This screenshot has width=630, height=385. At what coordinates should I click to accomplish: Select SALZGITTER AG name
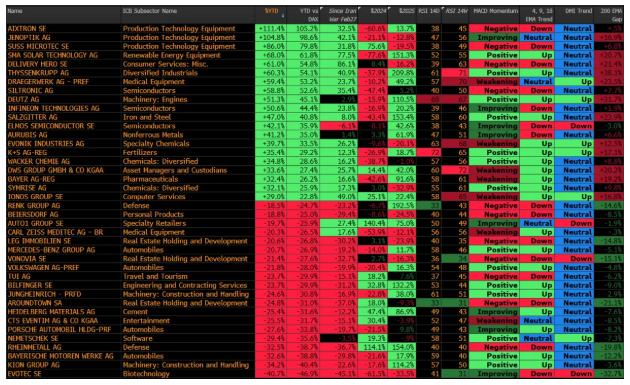[x=33, y=117]
